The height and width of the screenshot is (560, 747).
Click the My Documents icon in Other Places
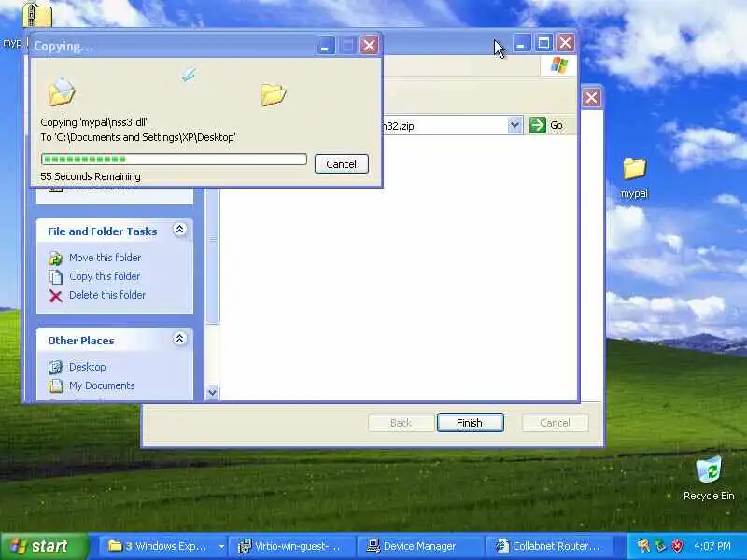click(56, 385)
